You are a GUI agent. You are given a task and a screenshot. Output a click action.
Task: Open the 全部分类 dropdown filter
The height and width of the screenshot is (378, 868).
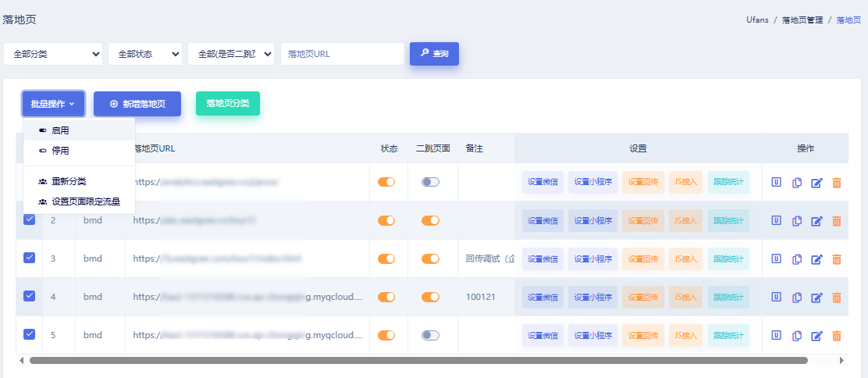[x=54, y=54]
